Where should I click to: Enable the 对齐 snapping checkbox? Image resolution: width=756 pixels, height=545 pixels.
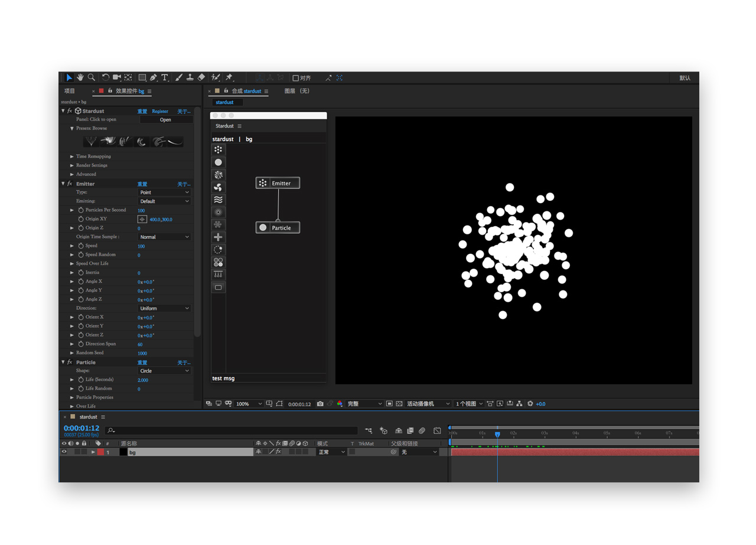pos(296,78)
